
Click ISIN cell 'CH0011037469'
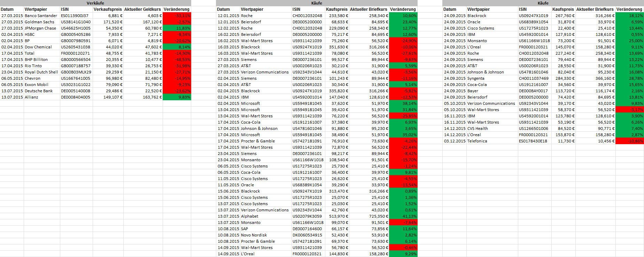535,78
